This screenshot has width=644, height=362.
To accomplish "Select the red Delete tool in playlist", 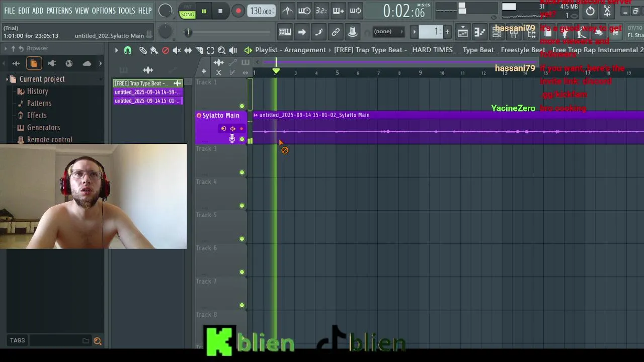I will coord(166,50).
